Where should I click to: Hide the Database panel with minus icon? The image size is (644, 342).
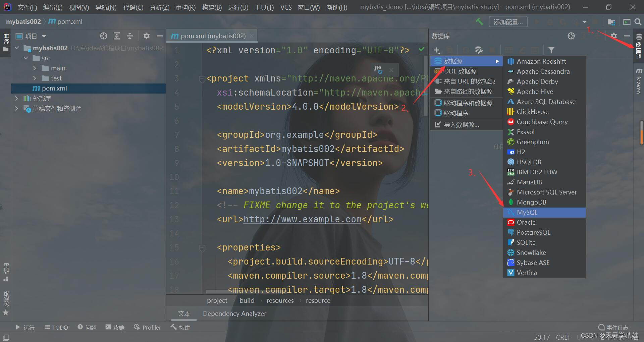[x=627, y=36]
